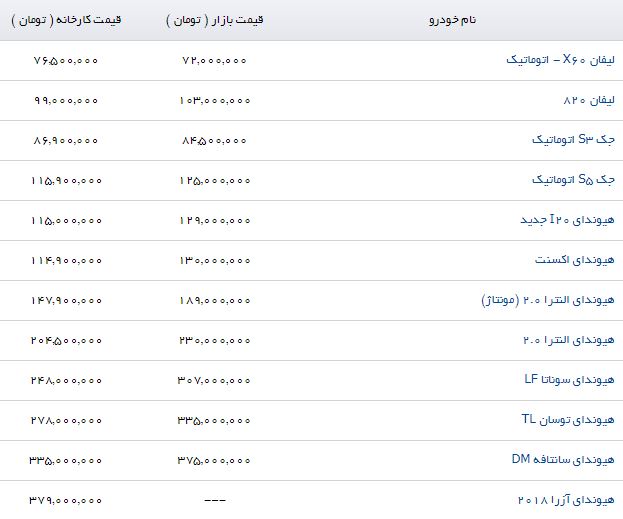The width and height of the screenshot is (623, 519).
Task: Open the هیوندای النترا 2.0 (مونتاژ) link
Action: (x=548, y=300)
